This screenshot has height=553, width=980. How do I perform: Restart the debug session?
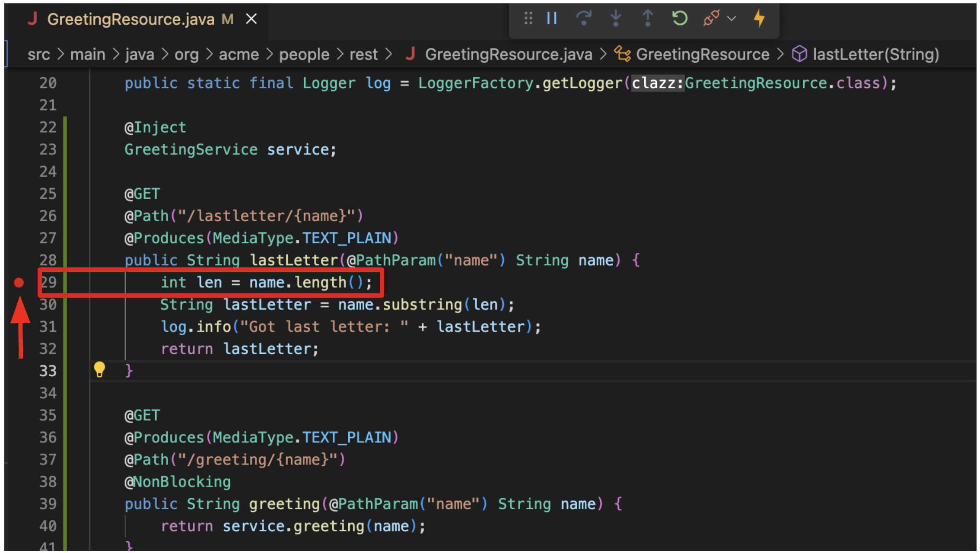pyautogui.click(x=679, y=18)
